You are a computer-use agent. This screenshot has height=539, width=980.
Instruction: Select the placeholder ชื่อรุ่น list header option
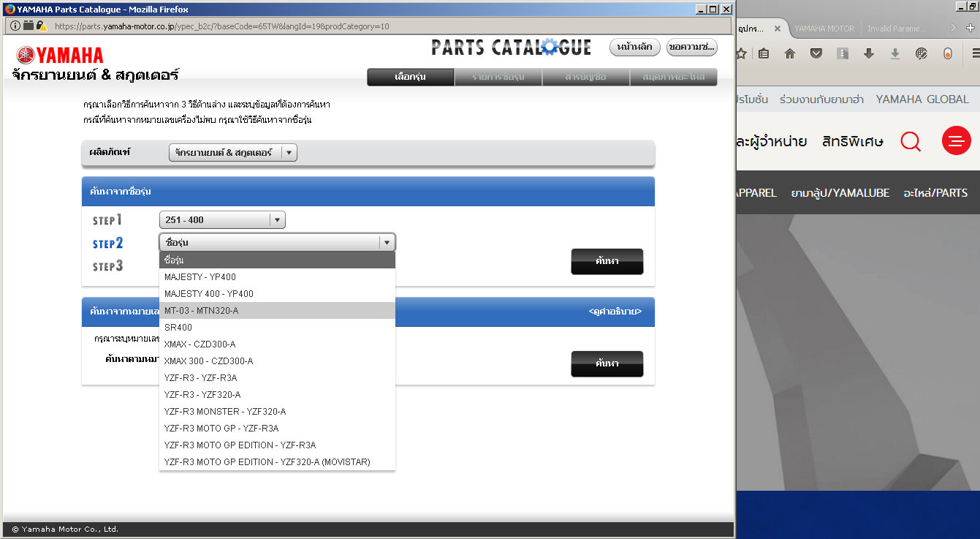pyautogui.click(x=277, y=260)
